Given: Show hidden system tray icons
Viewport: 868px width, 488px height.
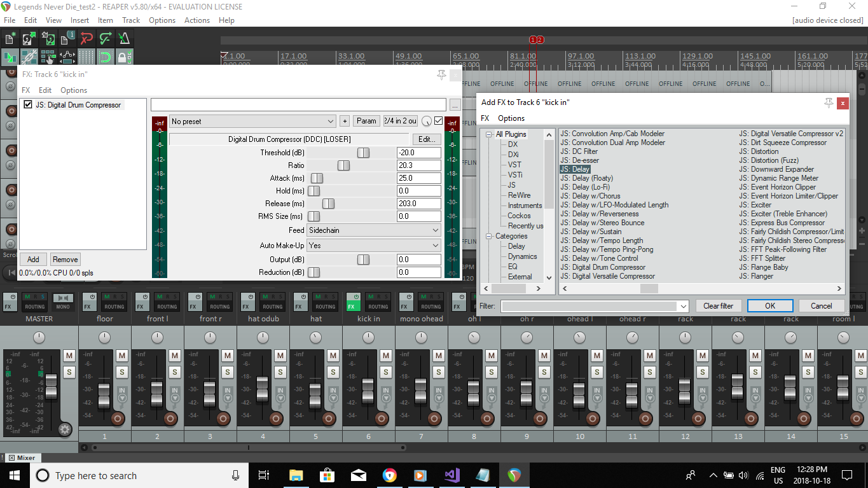Looking at the screenshot, I should click(x=713, y=475).
